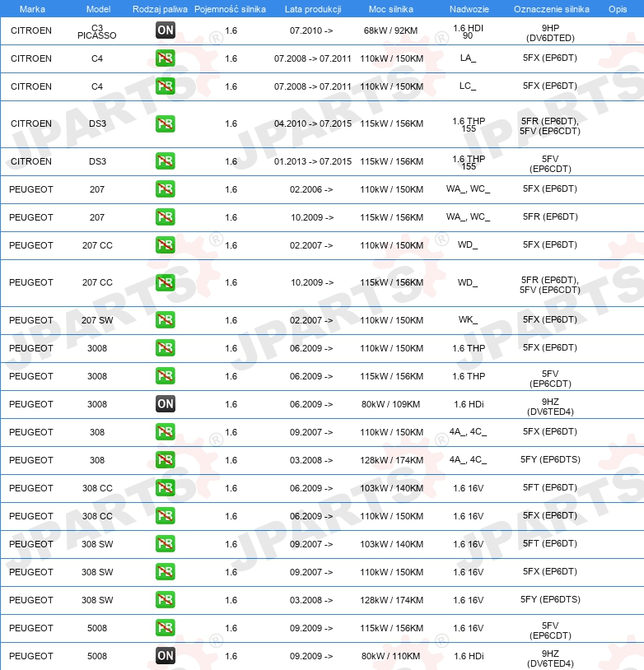Screen dimensions: 644x670
Task: Click the Lata produkcji column header
Action: pyautogui.click(x=313, y=9)
